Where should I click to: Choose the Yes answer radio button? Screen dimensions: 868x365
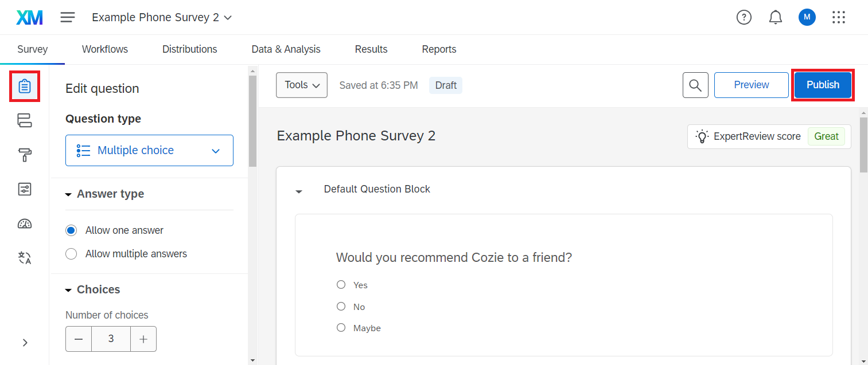click(x=341, y=285)
